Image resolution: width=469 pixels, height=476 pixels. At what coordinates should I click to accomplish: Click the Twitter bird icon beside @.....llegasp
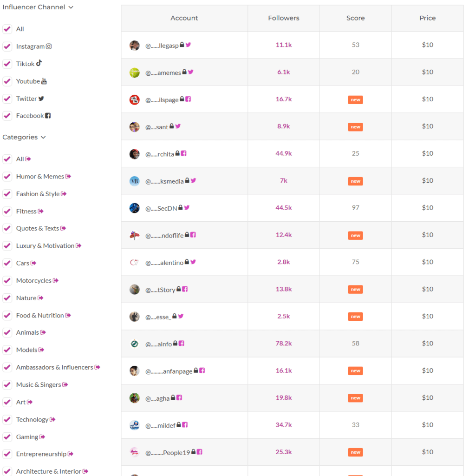click(188, 45)
